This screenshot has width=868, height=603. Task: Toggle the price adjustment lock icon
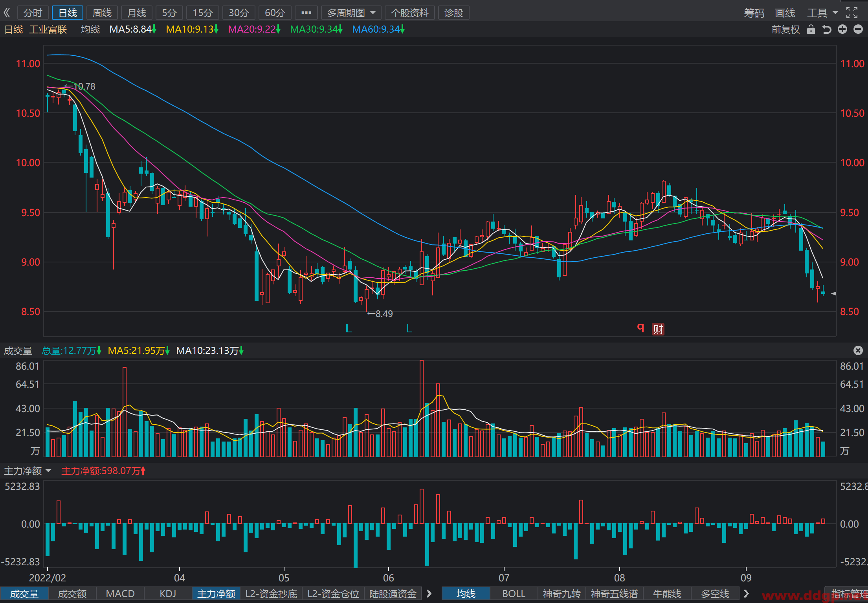[811, 29]
